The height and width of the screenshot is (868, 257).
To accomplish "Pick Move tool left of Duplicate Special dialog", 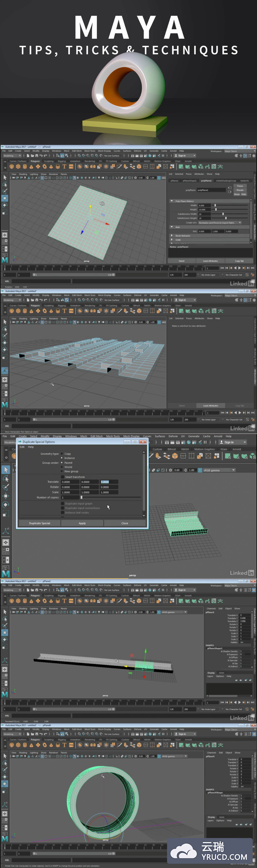I will pos(6,496).
